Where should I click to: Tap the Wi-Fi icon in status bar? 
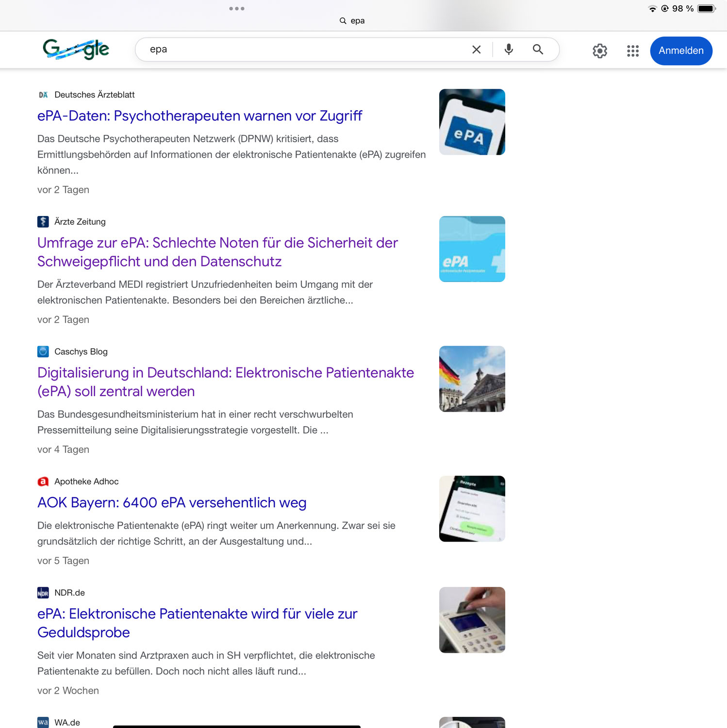(653, 9)
